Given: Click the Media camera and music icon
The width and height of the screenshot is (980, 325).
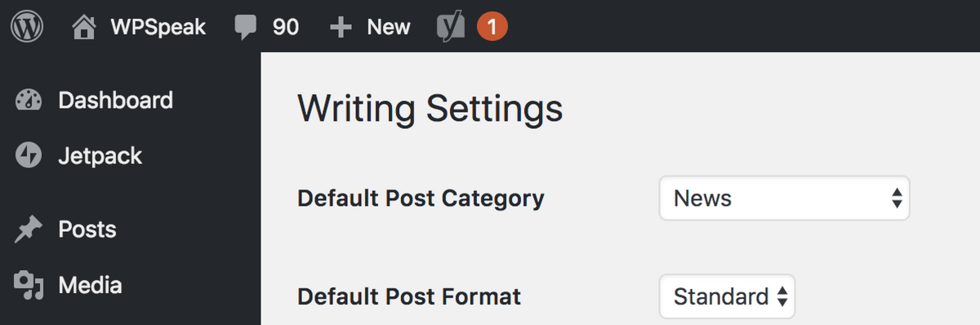Looking at the screenshot, I should [28, 286].
